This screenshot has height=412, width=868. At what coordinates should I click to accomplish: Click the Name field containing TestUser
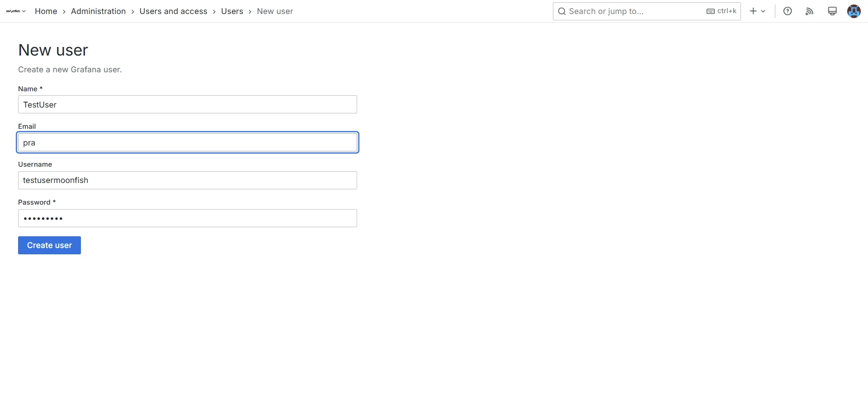tap(187, 104)
